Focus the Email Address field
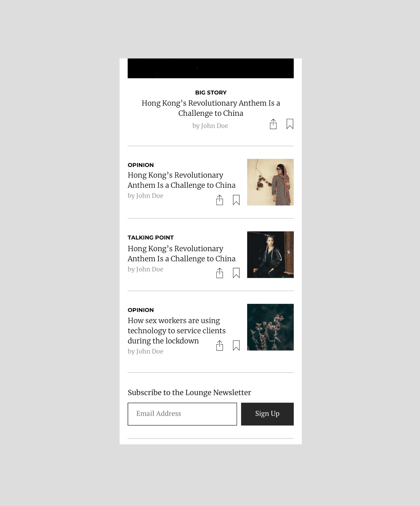 point(182,414)
